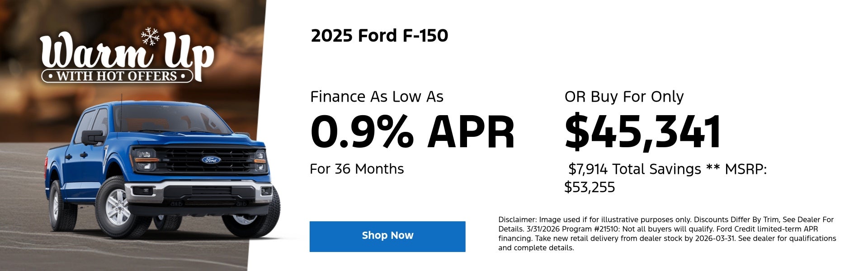Click the $53,255 MSRP value
The height and width of the screenshot is (271, 868).
click(590, 187)
